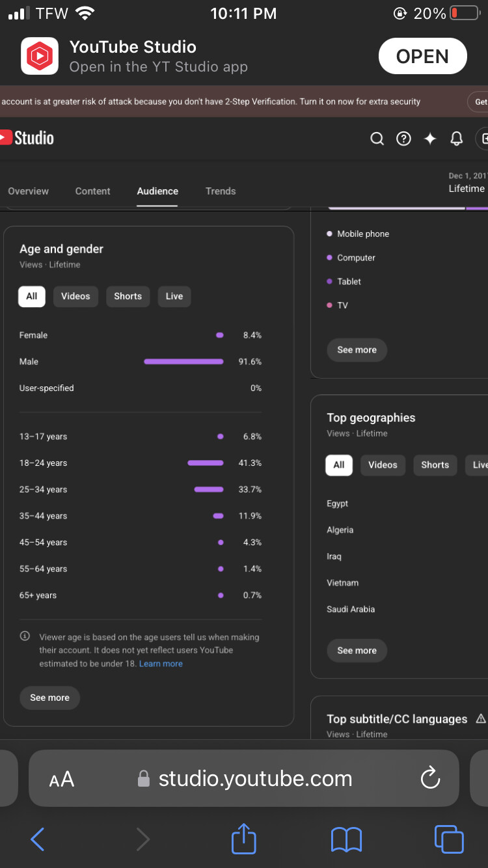Expand Top geographies with See more
Viewport: 488px width, 868px height.
coord(357,651)
